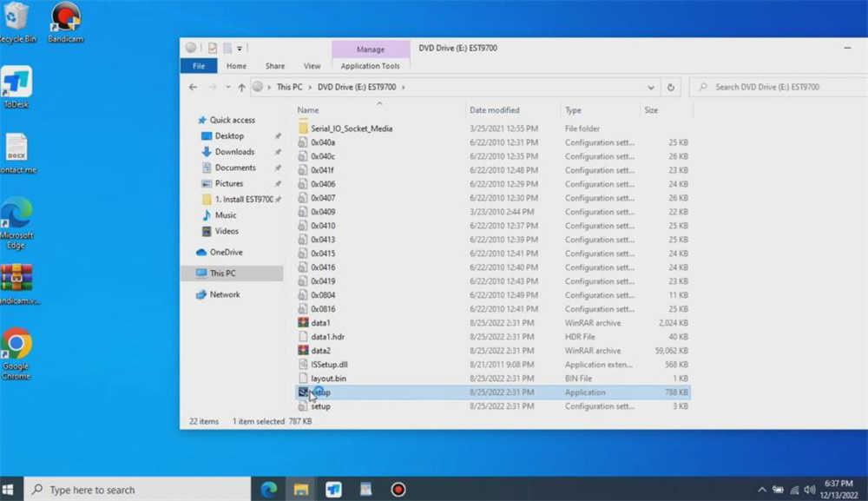Viewport: 868px width, 501px height.
Task: Open the volume control in system tray
Action: (x=810, y=490)
